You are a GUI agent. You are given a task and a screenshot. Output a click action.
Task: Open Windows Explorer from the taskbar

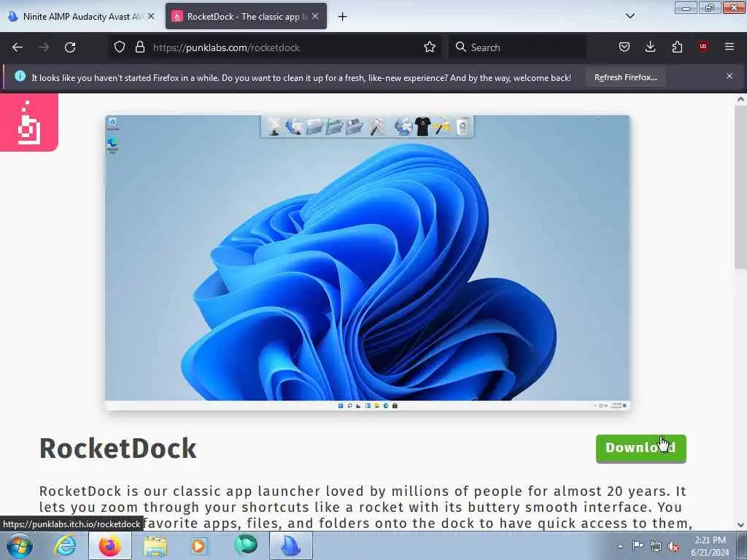point(155,546)
